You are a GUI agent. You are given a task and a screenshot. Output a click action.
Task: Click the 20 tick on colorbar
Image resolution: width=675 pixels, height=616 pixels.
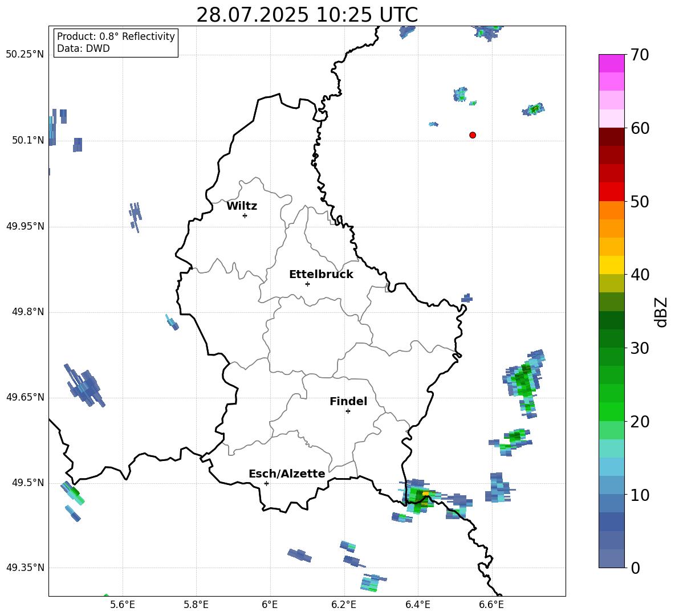click(x=640, y=421)
